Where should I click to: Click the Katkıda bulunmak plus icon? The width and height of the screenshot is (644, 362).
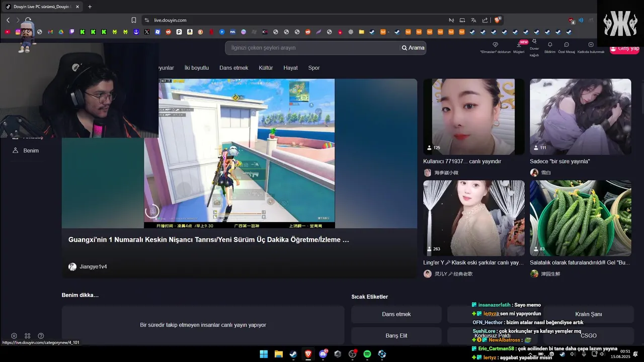point(591,45)
